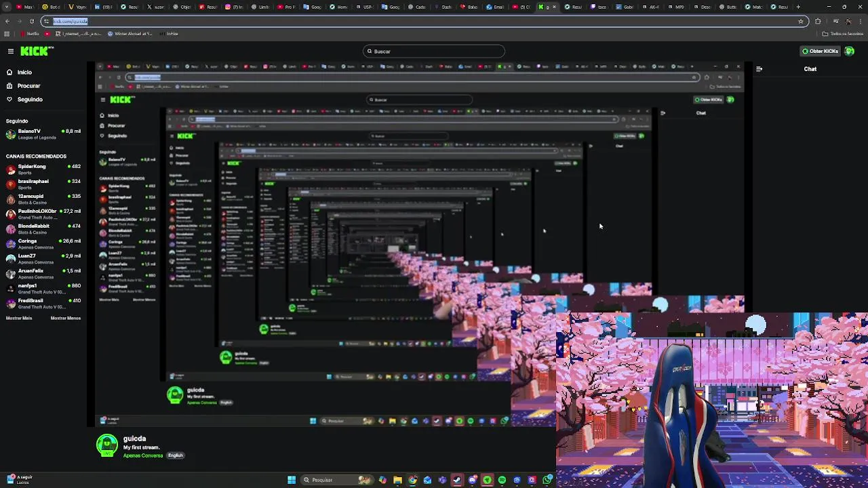Open the nanfps1 recommended channel
This screenshot has height=488, width=868.
pyautogui.click(x=43, y=289)
